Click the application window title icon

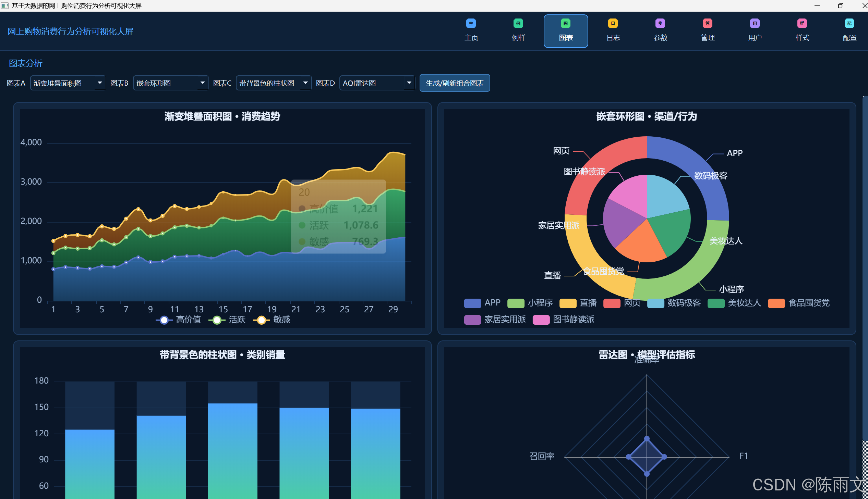click(5, 5)
